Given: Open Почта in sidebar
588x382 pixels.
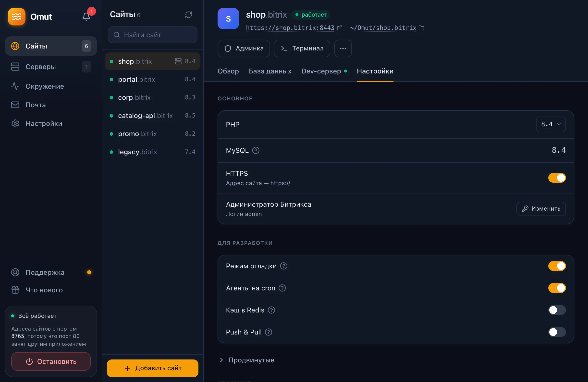Looking at the screenshot, I should (51, 105).
